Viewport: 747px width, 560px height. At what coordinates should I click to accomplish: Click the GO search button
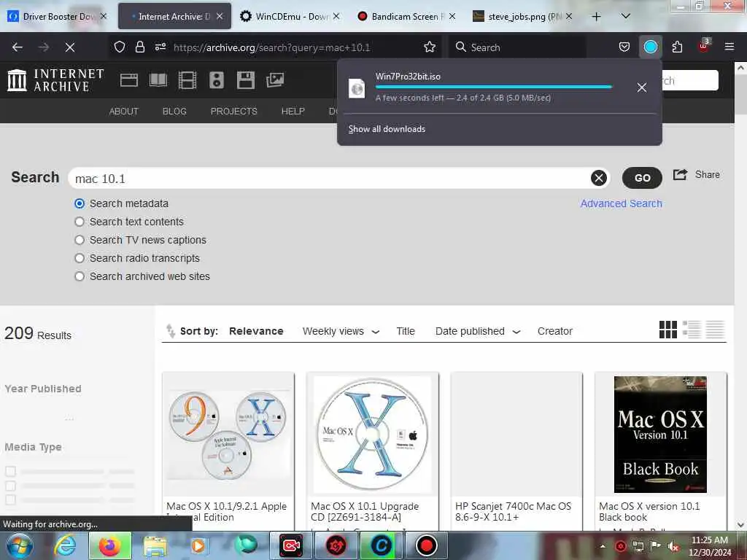pos(642,178)
